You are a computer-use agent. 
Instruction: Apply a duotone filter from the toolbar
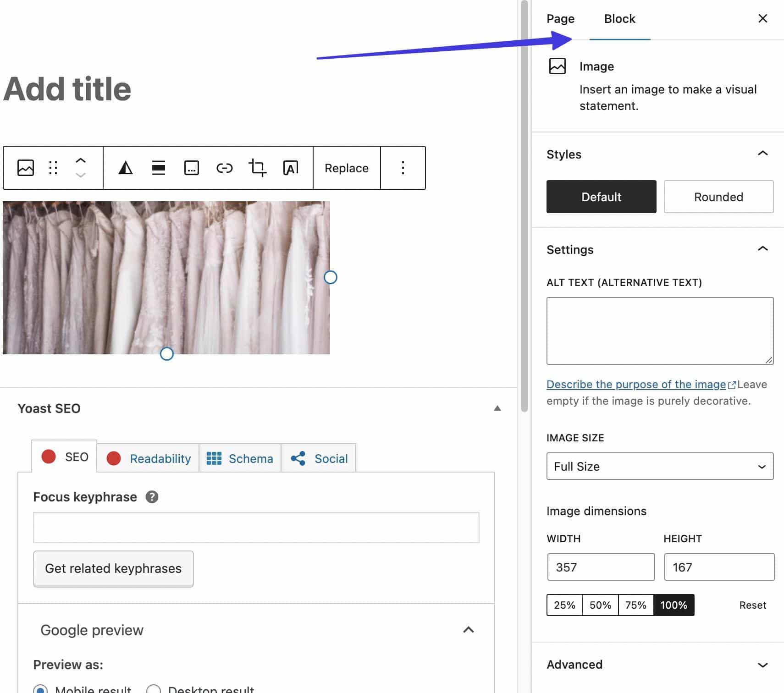(125, 168)
